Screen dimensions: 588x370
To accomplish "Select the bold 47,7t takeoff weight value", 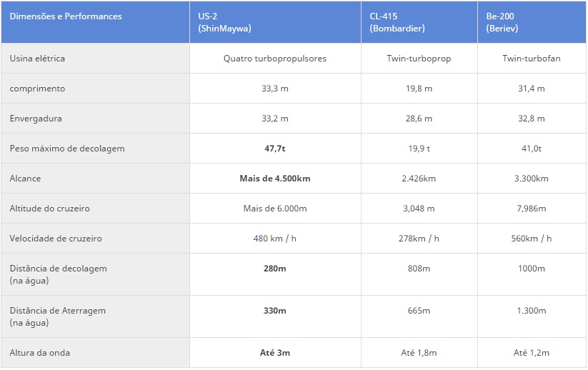I will coord(275,149).
